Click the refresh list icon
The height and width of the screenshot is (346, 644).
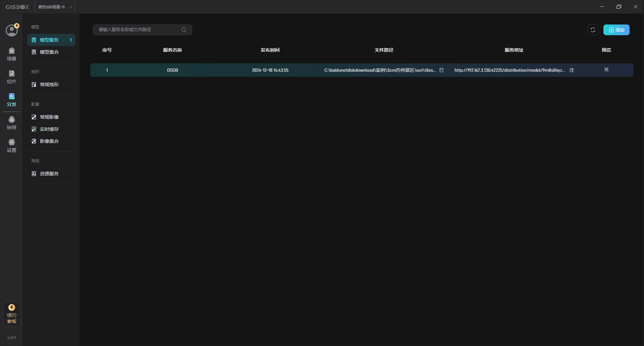point(593,30)
